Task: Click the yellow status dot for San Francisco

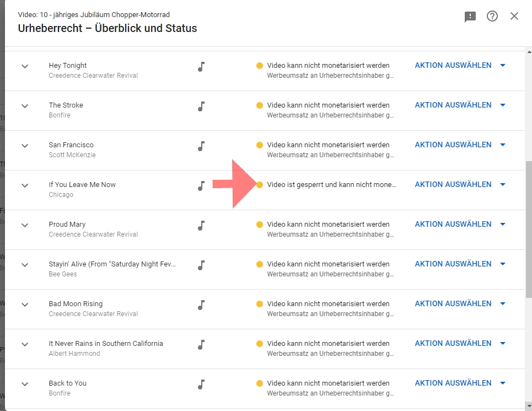Action: pos(260,145)
